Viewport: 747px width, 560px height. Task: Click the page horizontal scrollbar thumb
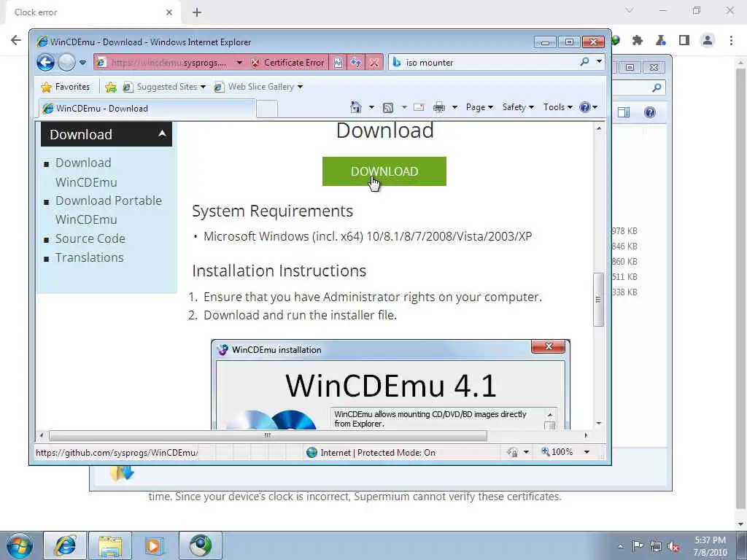(268, 435)
